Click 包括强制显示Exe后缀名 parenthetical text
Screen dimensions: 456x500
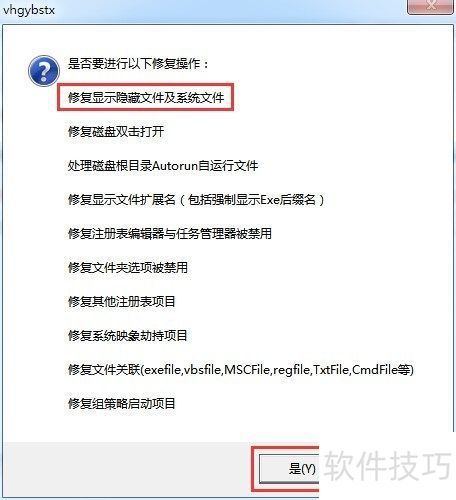coord(252,200)
